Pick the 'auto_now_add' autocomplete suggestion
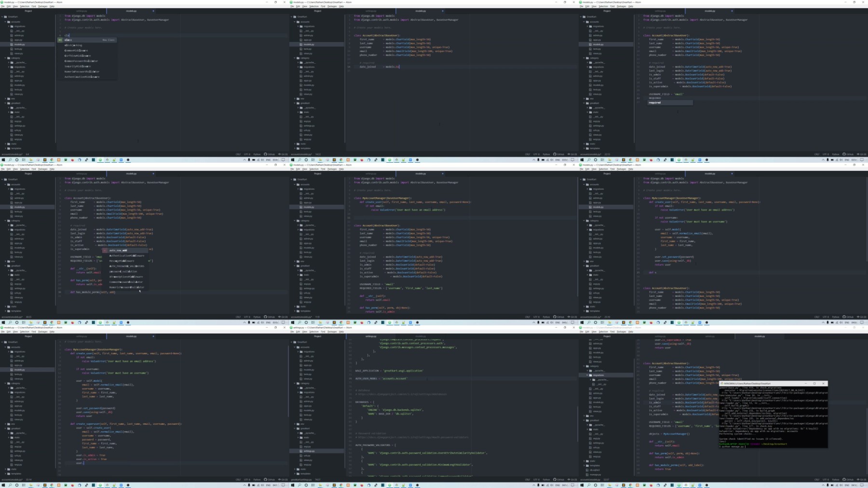The width and height of the screenshot is (868, 488). 126,251
